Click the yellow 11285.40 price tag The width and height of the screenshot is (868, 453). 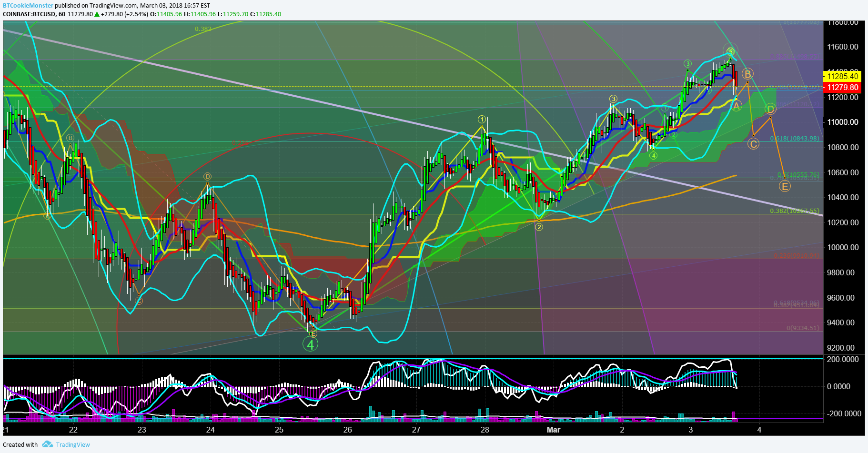(x=842, y=76)
